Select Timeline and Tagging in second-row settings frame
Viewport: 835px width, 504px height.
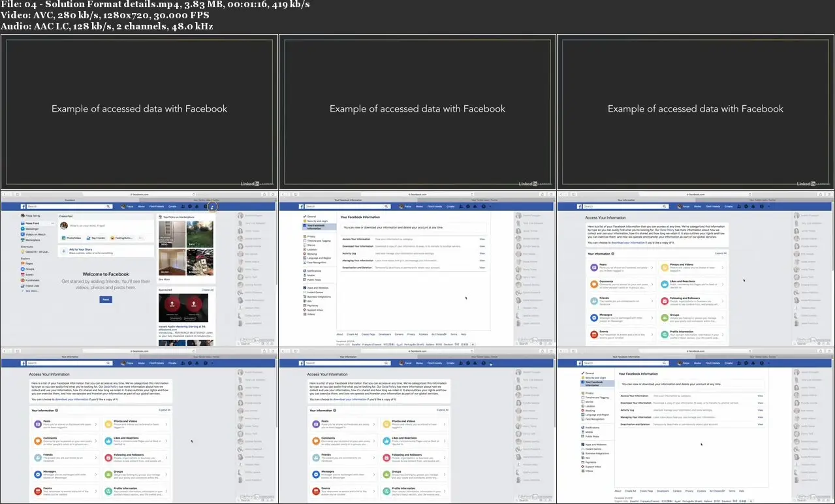tap(317, 241)
